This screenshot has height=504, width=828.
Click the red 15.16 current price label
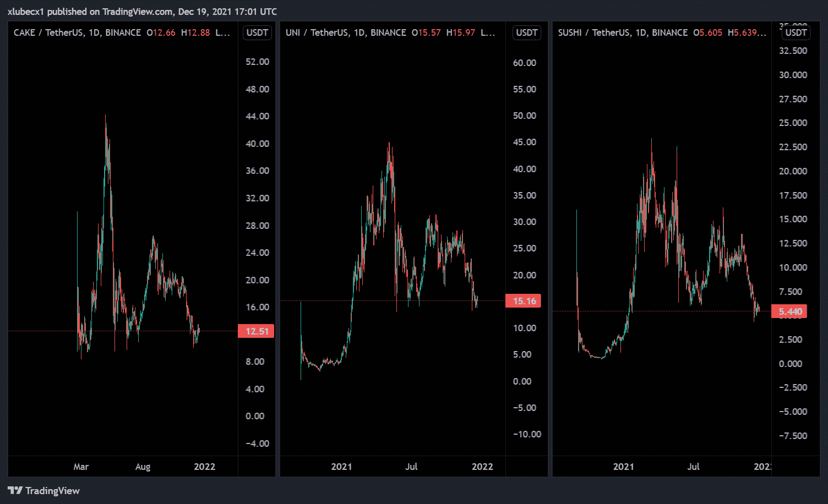click(x=524, y=301)
